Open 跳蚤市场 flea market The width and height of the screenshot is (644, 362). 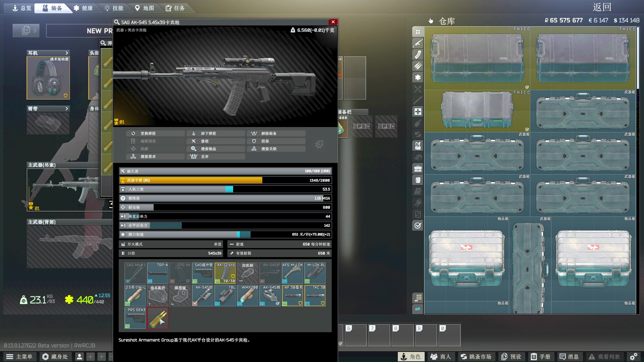pyautogui.click(x=476, y=357)
